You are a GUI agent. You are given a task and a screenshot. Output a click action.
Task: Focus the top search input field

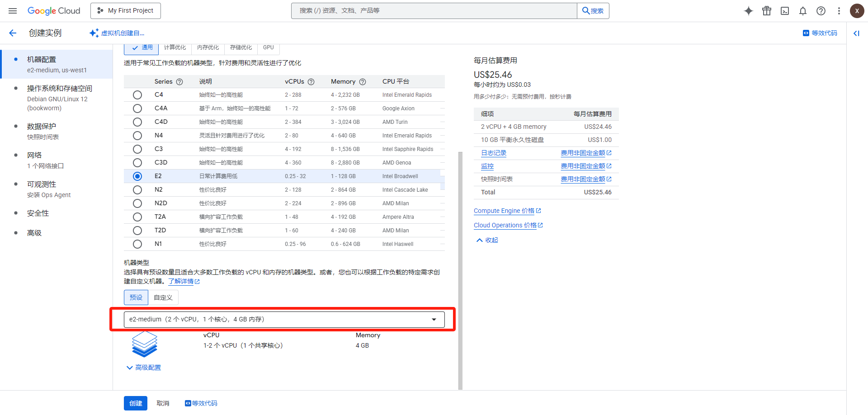[x=434, y=11]
